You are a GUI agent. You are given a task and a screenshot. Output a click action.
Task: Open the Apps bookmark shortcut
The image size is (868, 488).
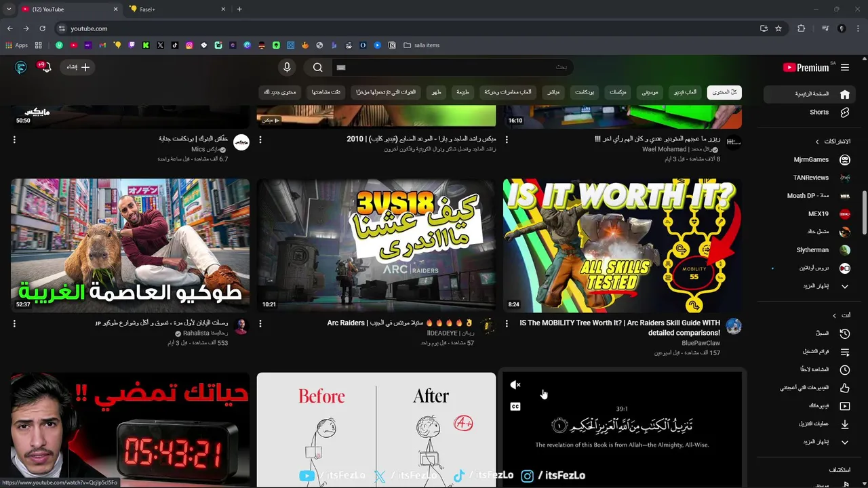(x=17, y=45)
